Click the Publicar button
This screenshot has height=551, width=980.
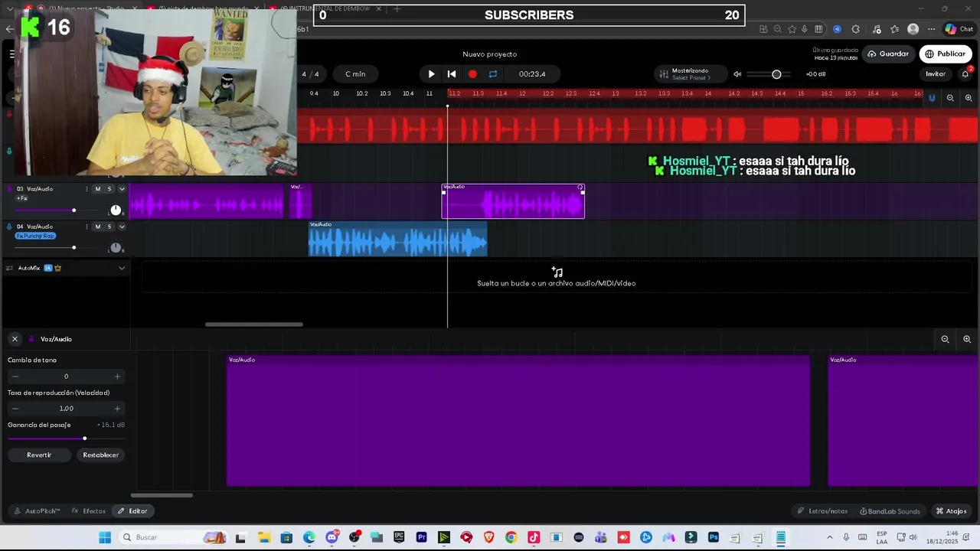pyautogui.click(x=946, y=54)
